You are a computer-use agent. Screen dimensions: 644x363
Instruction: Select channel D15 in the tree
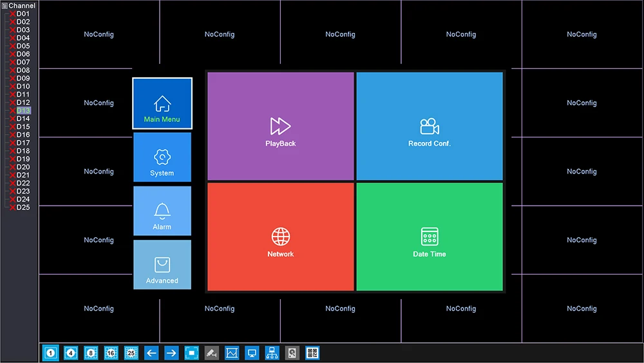coord(23,126)
